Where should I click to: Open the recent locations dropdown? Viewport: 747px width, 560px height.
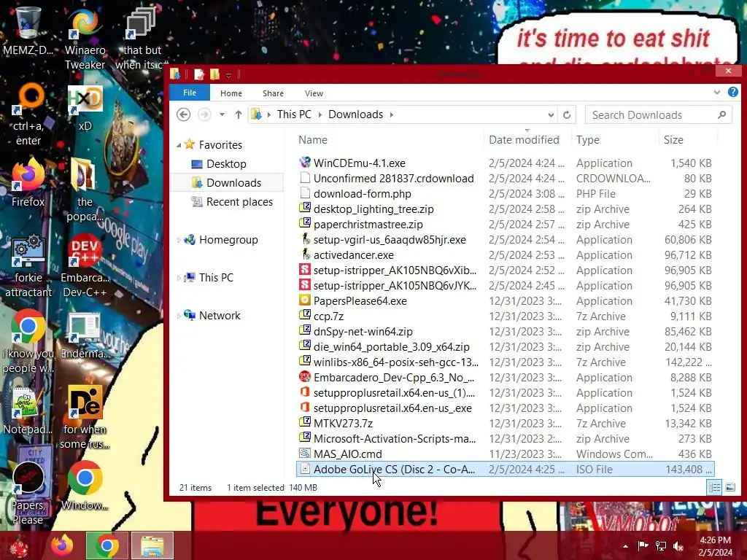[x=222, y=114]
